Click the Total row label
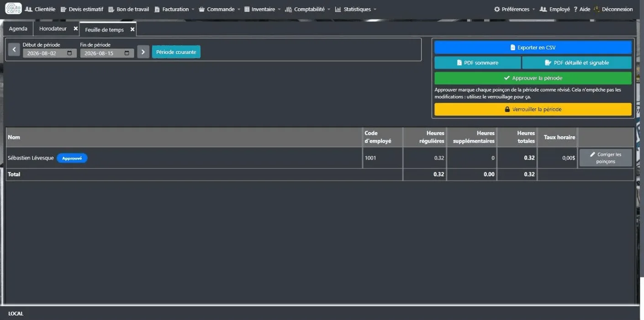The height and width of the screenshot is (320, 644). point(14,175)
